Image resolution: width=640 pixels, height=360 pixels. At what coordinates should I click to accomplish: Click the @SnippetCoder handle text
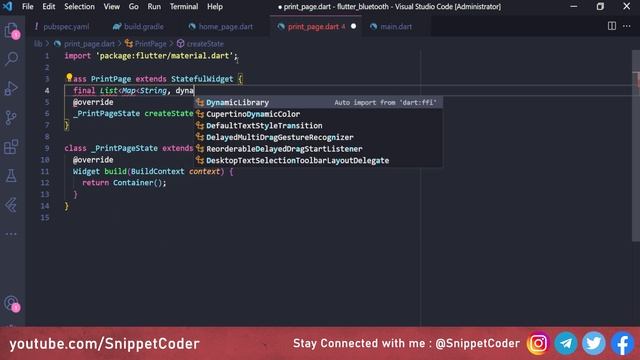pyautogui.click(x=478, y=344)
